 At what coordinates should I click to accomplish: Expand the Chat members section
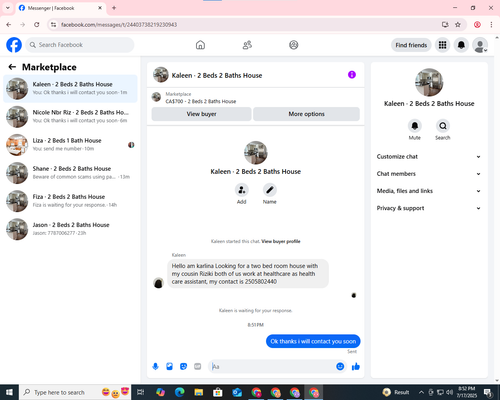[x=429, y=174]
